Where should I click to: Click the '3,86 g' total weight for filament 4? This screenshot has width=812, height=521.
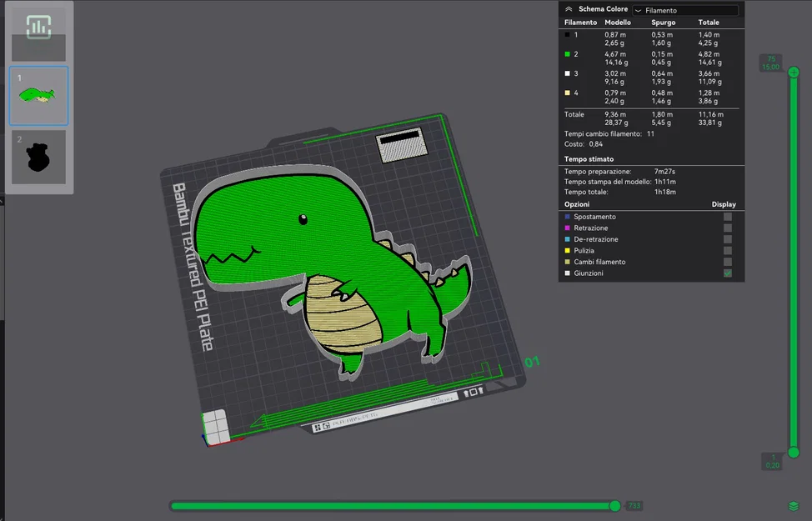click(x=709, y=101)
